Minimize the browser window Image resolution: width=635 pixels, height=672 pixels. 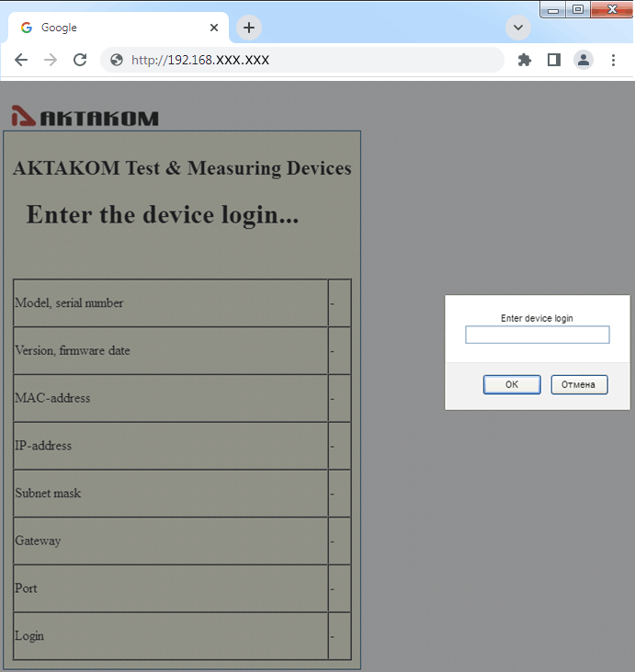point(553,9)
